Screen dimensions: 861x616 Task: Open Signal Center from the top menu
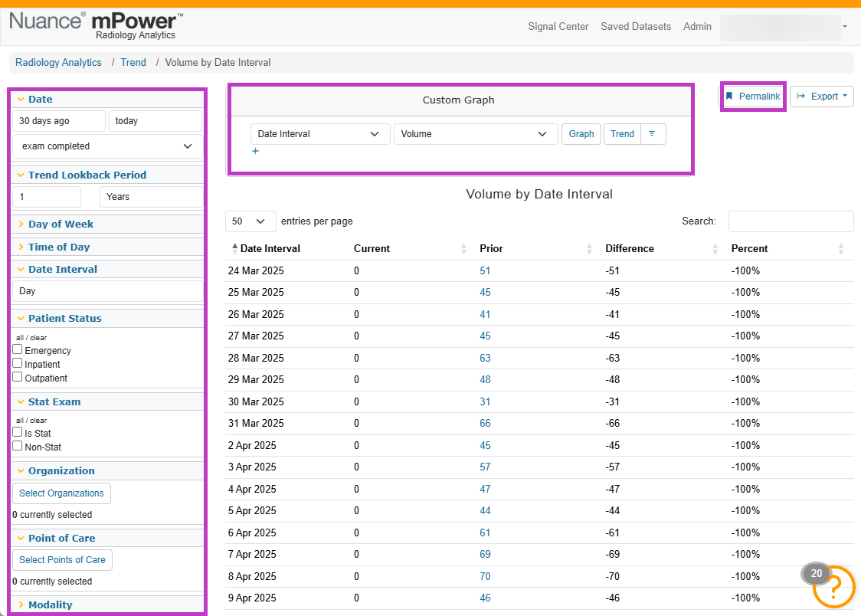pyautogui.click(x=558, y=26)
